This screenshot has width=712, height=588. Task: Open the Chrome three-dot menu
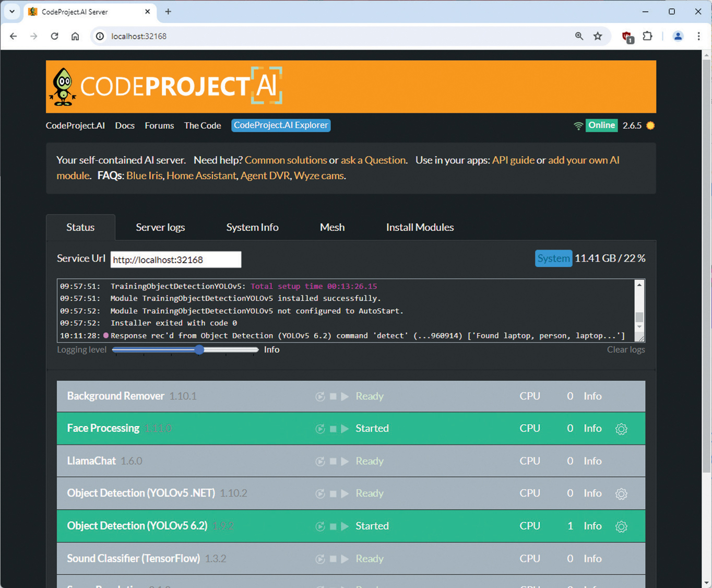coord(698,36)
